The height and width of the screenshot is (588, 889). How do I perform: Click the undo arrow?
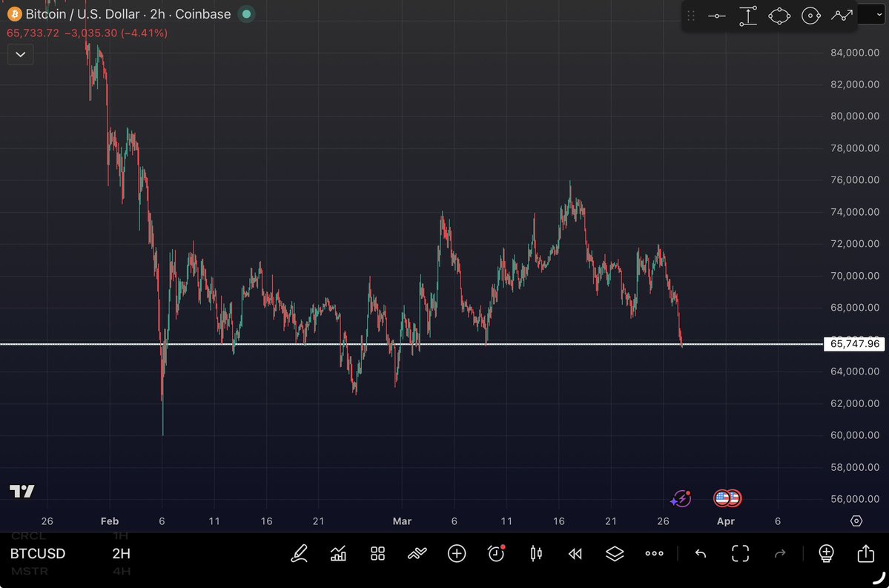tap(701, 553)
